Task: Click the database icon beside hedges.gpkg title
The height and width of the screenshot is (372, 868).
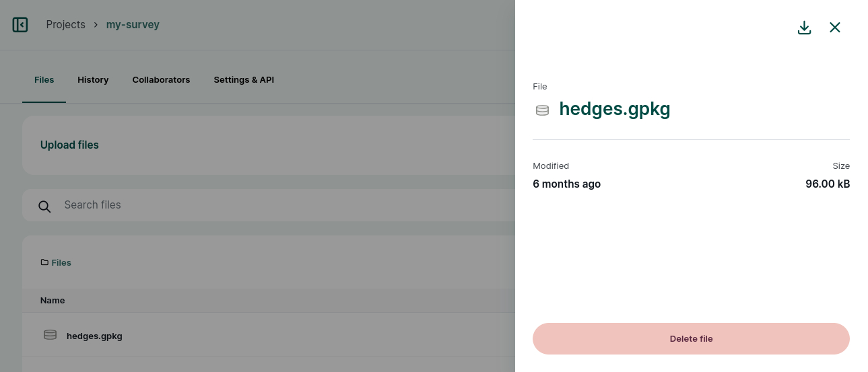Action: (542, 110)
